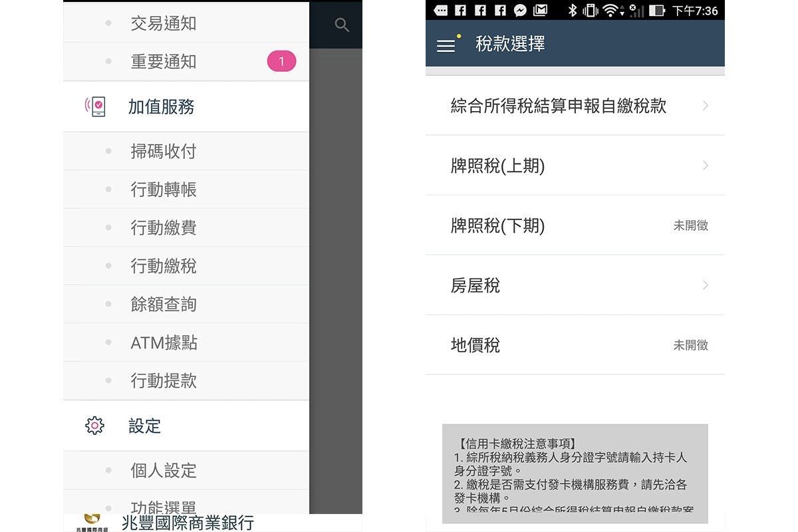Open 掃碼收付 menu item
The height and width of the screenshot is (532, 798).
tap(186, 151)
